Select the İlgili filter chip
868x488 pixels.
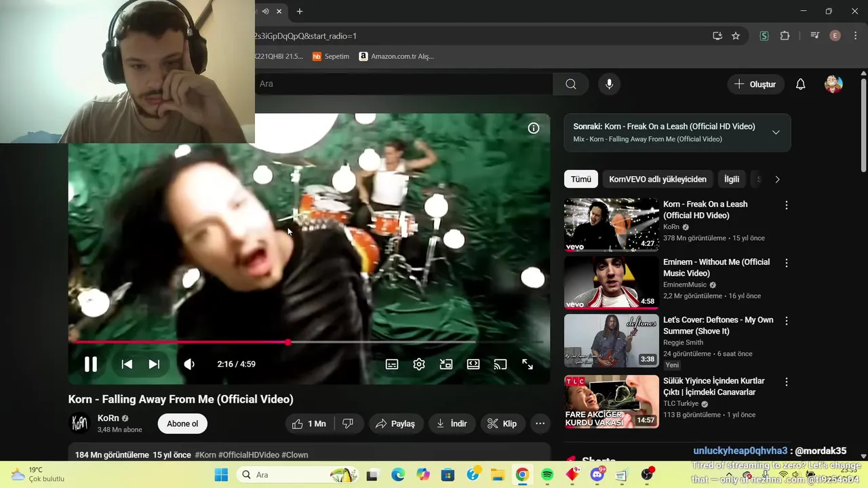732,179
